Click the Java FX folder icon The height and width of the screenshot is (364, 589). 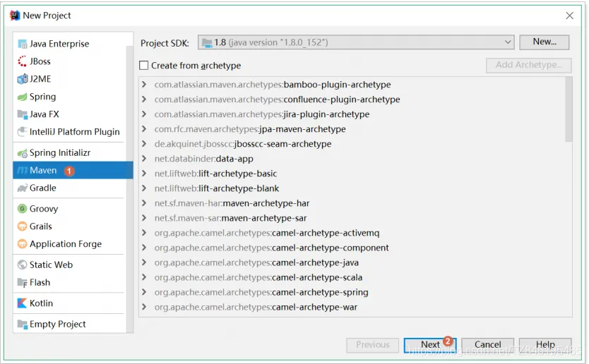pyautogui.click(x=23, y=114)
